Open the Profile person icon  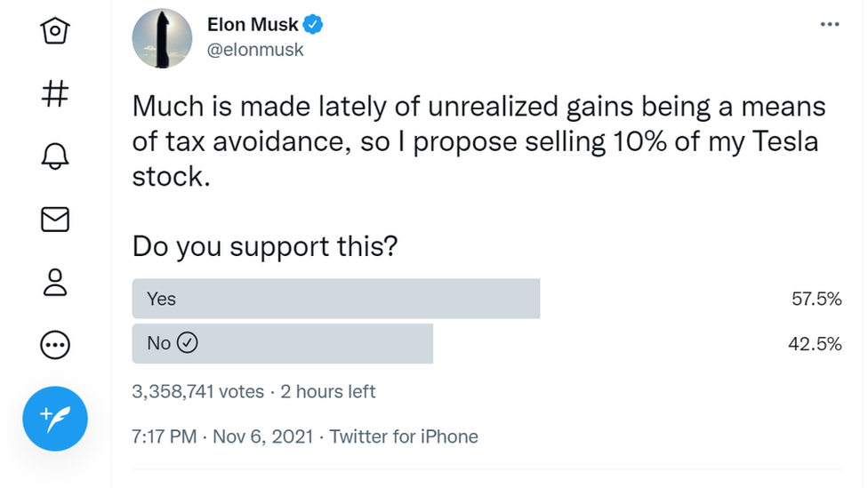pos(55,282)
